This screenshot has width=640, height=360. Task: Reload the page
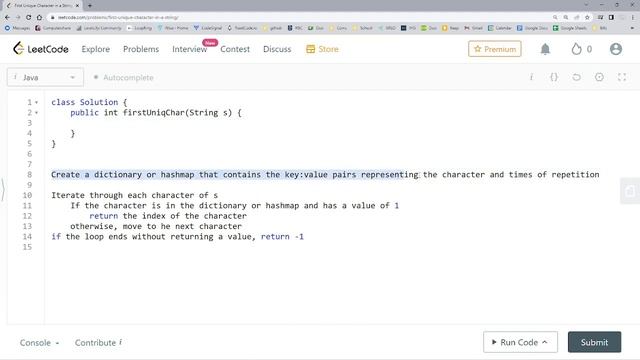pos(29,17)
